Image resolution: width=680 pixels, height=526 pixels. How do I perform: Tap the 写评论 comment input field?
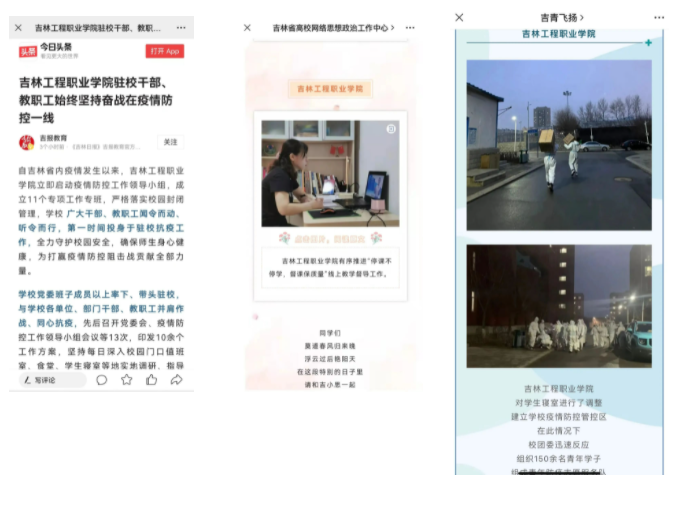tap(52, 380)
